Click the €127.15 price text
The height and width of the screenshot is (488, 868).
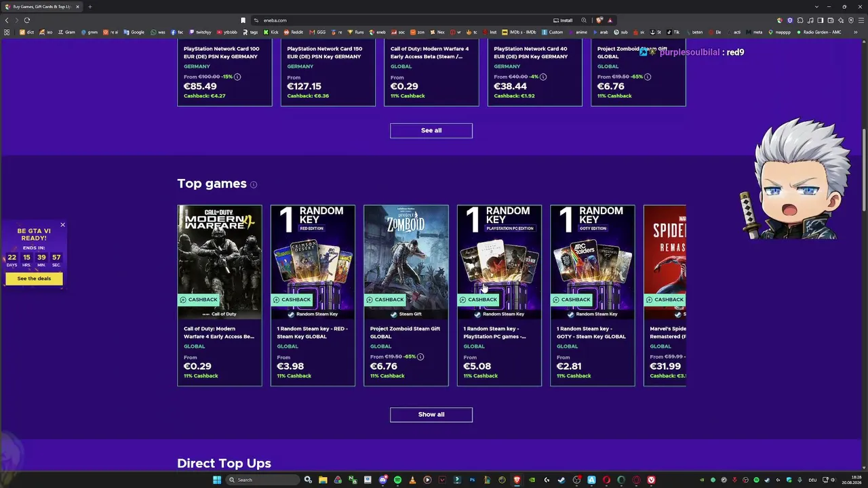304,87
